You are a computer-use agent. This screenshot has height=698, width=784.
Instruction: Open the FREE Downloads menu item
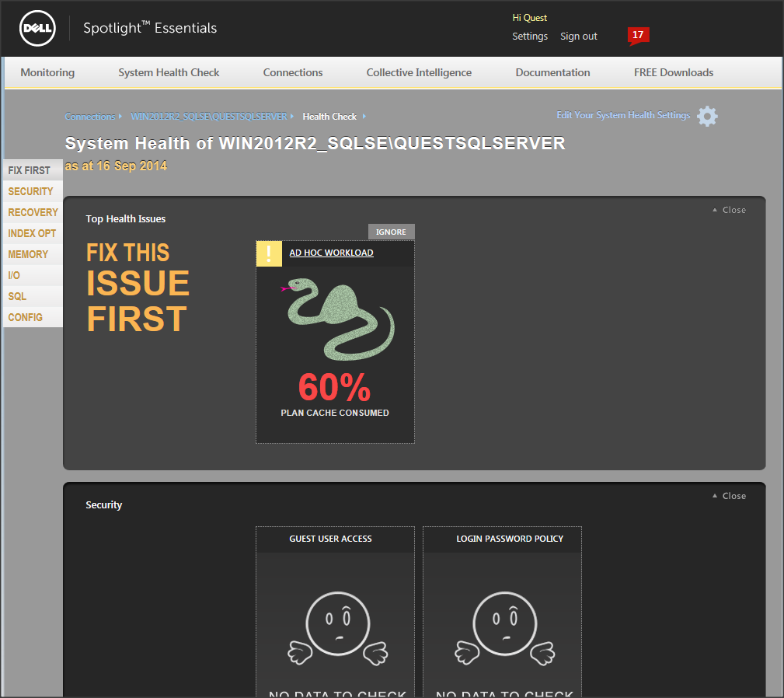674,72
